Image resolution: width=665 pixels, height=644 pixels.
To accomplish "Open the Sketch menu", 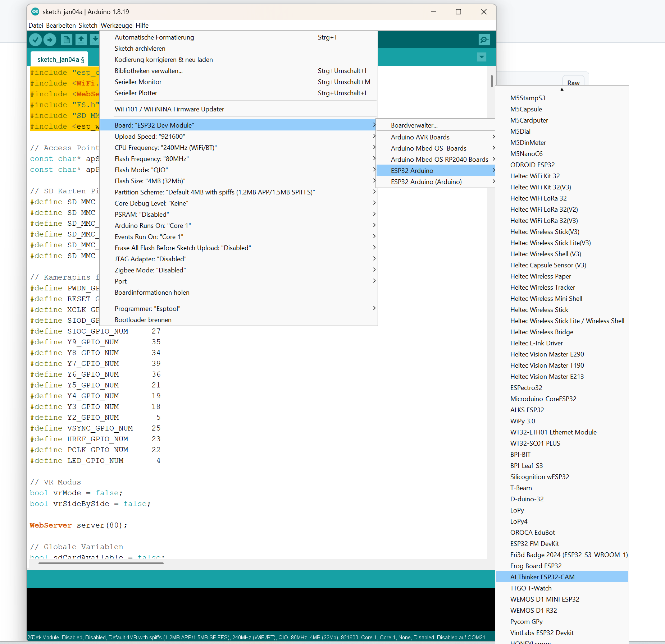I will [88, 25].
